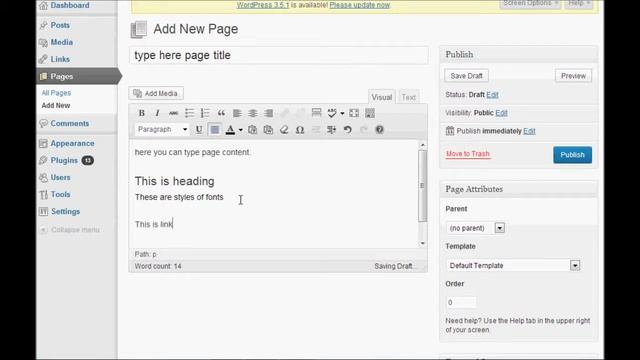Screen dimensions: 640x360
Task: Insert unordered bullet list
Action: pos(189,113)
